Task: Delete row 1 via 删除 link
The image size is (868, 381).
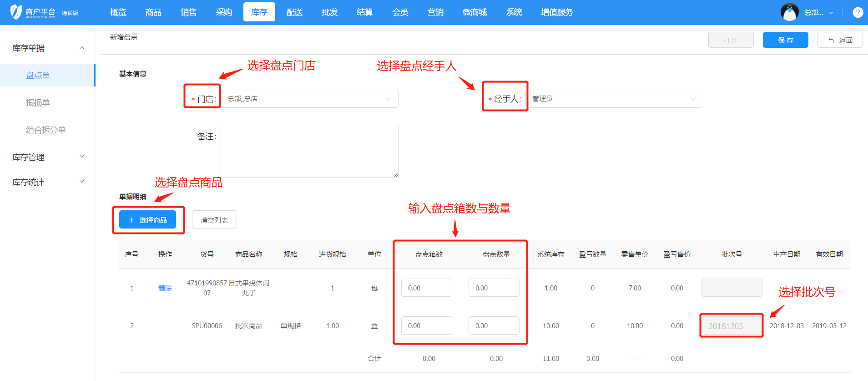Action: click(165, 288)
